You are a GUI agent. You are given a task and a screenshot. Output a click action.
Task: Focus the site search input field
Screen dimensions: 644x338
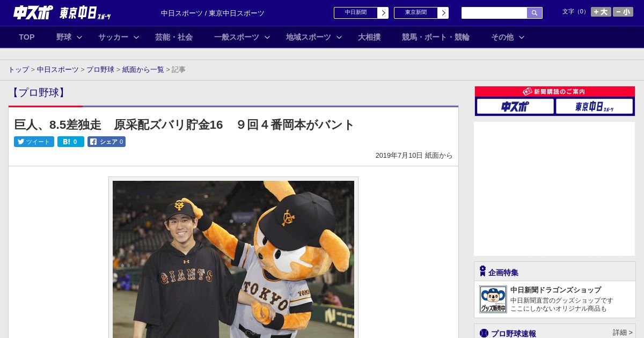pyautogui.click(x=494, y=13)
